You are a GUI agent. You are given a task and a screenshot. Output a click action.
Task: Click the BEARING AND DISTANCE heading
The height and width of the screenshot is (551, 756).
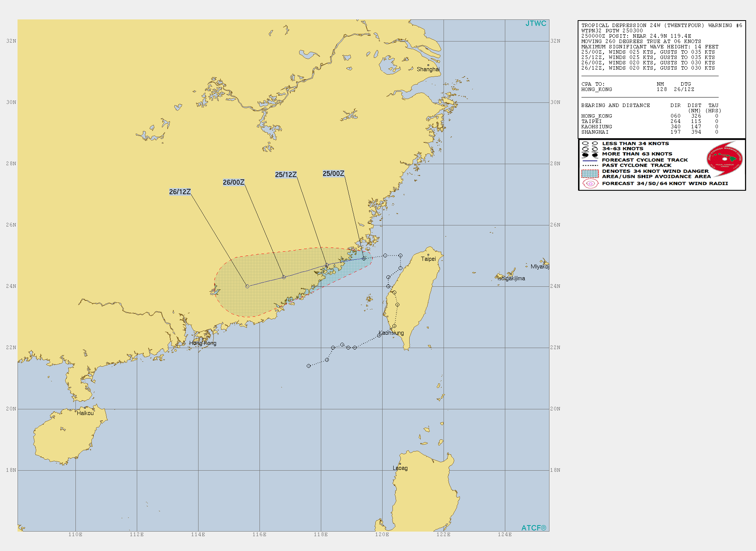point(615,105)
